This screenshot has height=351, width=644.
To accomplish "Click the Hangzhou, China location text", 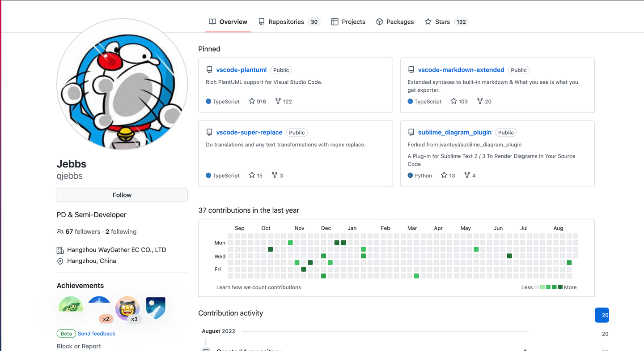I will 92,261.
